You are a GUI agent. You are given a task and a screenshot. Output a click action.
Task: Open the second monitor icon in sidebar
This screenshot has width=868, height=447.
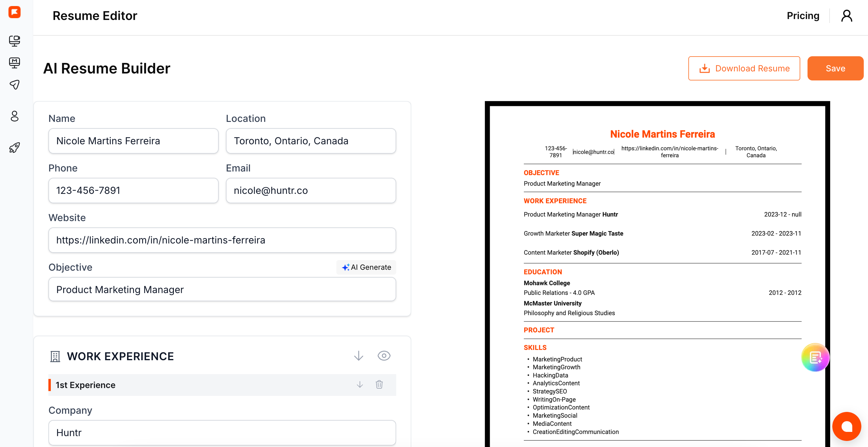point(14,63)
